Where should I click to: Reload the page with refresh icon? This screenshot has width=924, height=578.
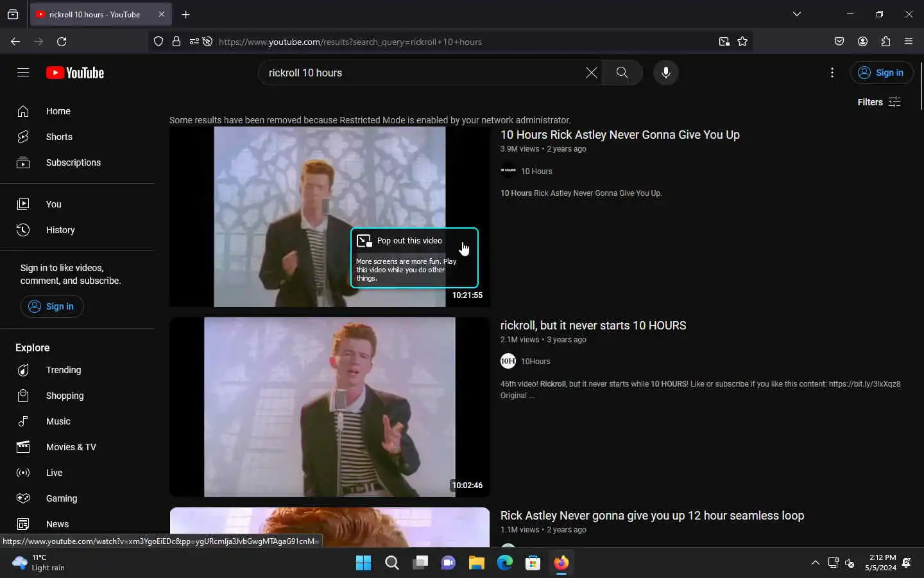[62, 42]
